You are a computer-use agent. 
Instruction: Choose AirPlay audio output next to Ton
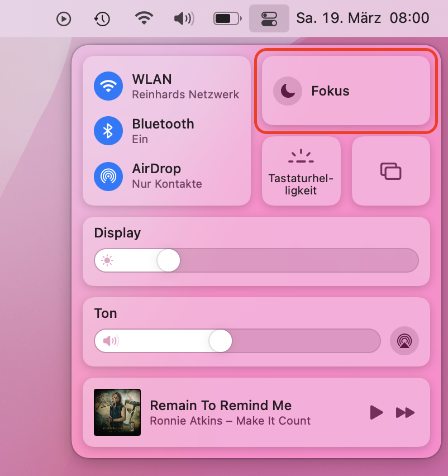[404, 341]
